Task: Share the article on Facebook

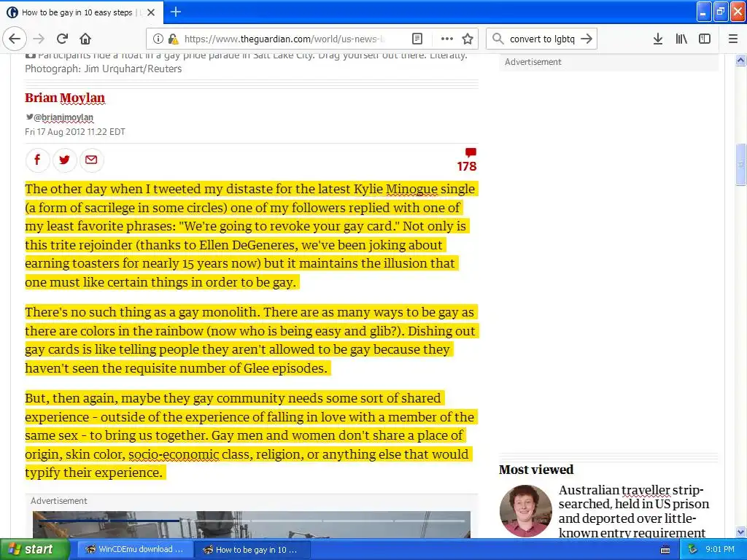Action: [x=37, y=160]
